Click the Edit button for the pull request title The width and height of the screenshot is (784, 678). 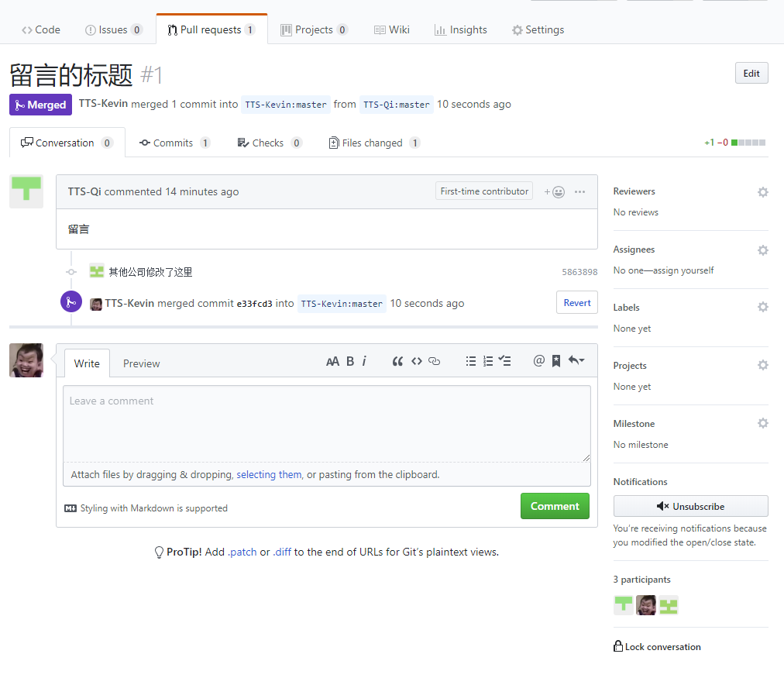[751, 74]
